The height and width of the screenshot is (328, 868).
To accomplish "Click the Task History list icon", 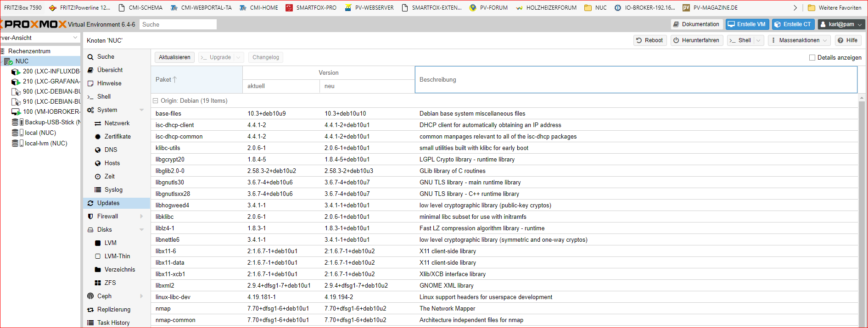I will pos(90,323).
